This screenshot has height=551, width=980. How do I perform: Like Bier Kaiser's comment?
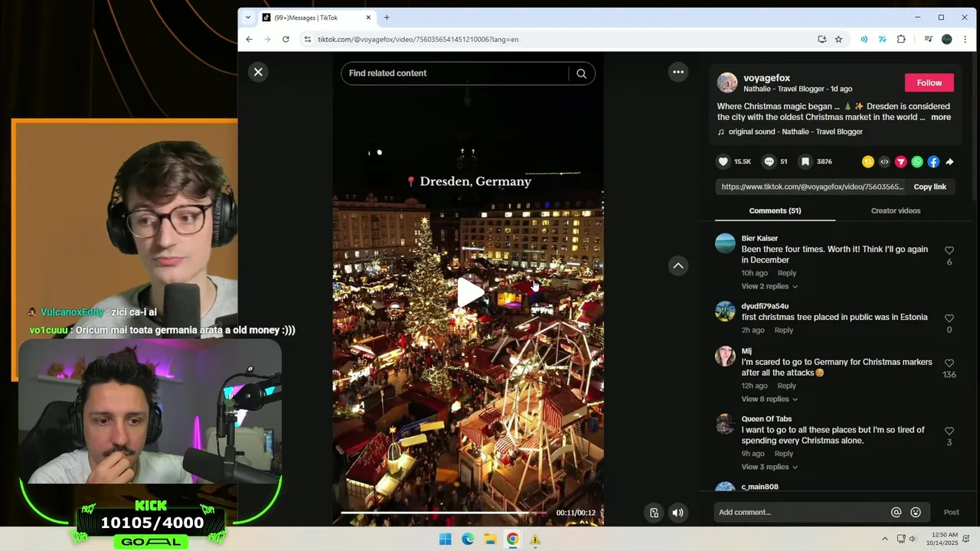coord(949,250)
